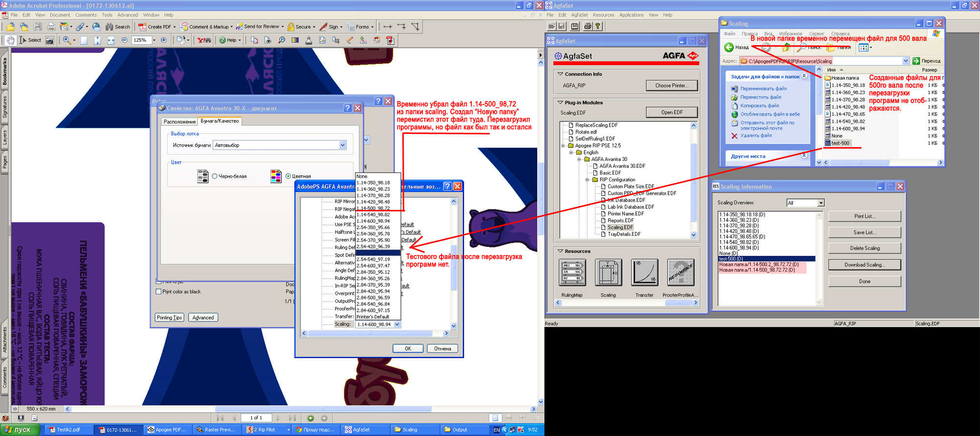The height and width of the screenshot is (436, 980).
Task: Click the Crop Pages icon in print production toolbar
Action: [336, 40]
